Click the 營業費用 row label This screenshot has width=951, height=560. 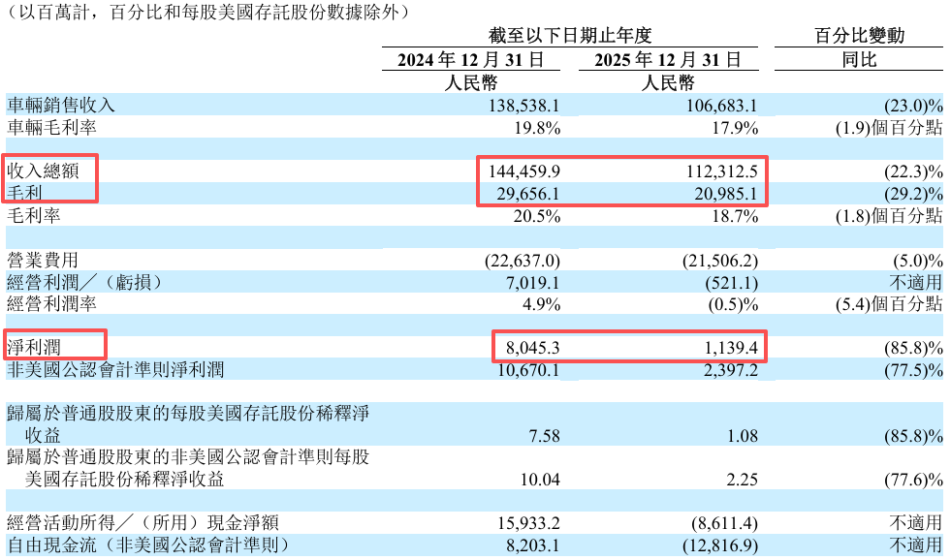(x=42, y=260)
